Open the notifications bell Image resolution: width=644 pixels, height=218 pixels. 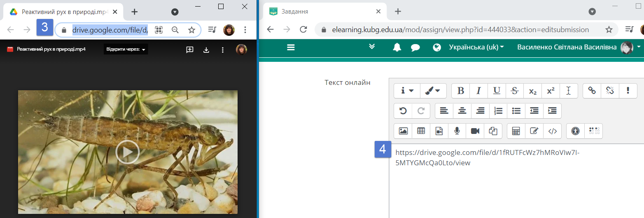[x=397, y=47]
